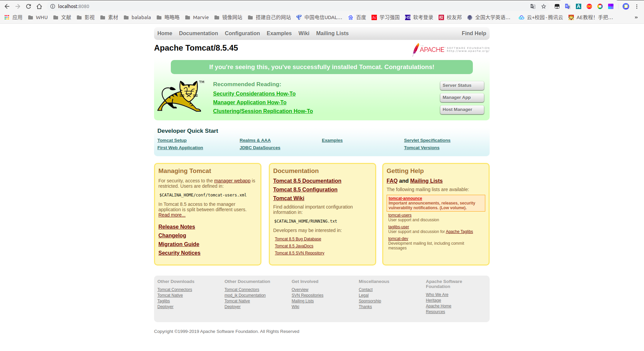Open the JDBC DataSources link
Viewport: 644px width, 351px height.
click(x=260, y=148)
